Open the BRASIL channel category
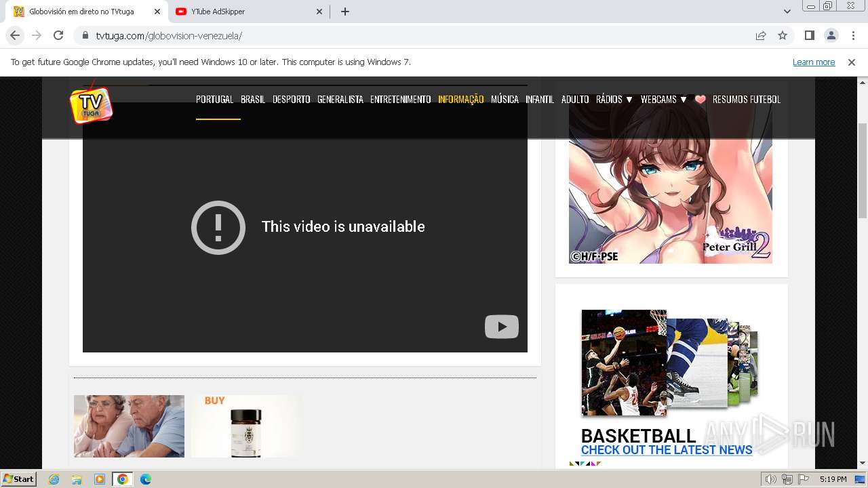The width and height of the screenshot is (868, 488). tap(253, 100)
